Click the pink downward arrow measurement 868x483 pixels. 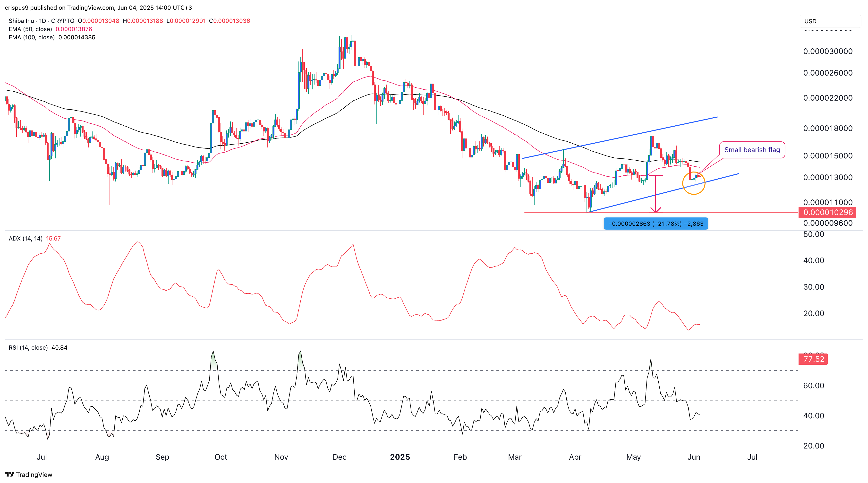pyautogui.click(x=655, y=194)
